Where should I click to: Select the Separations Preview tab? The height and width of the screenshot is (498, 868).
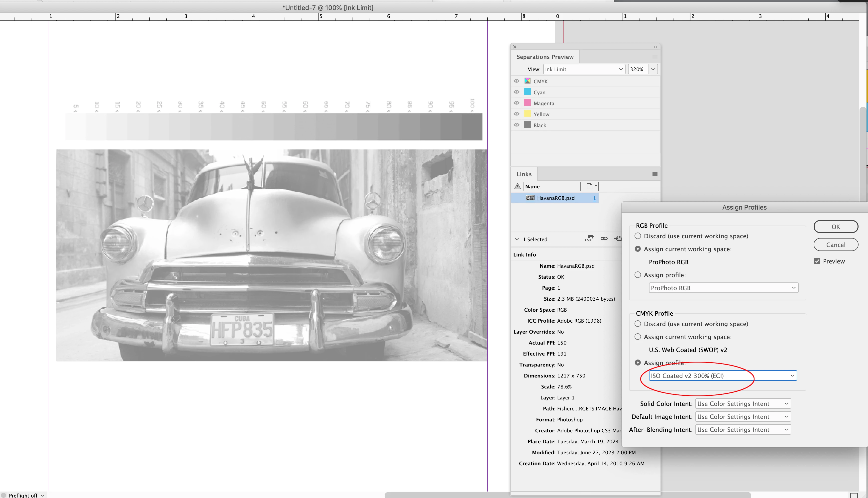(545, 57)
